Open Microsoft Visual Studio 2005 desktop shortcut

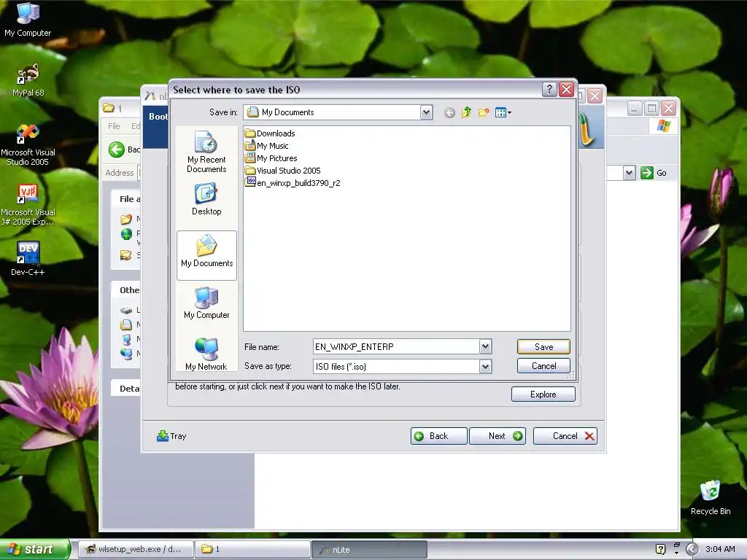point(28,145)
